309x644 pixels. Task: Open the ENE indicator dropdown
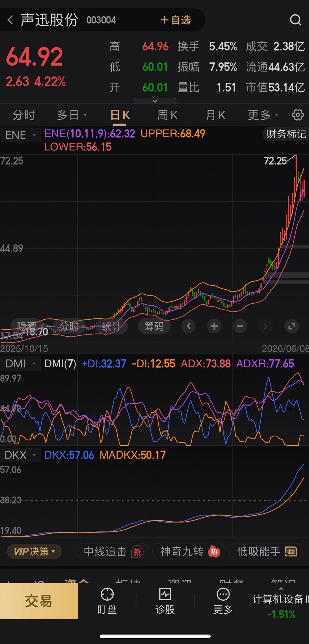click(20, 135)
